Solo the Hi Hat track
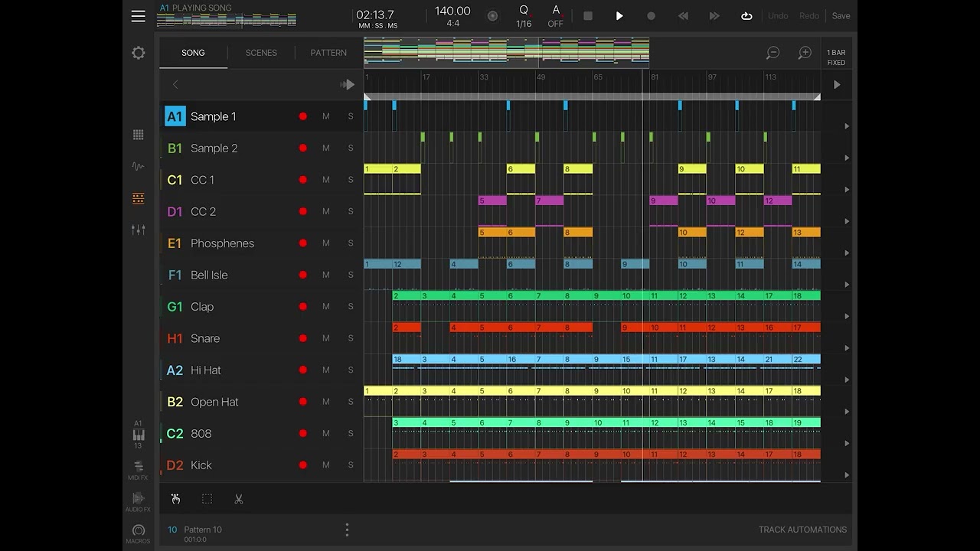 pos(351,370)
